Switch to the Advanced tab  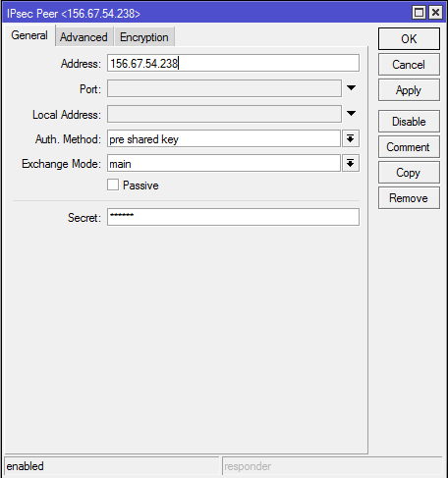(x=84, y=37)
